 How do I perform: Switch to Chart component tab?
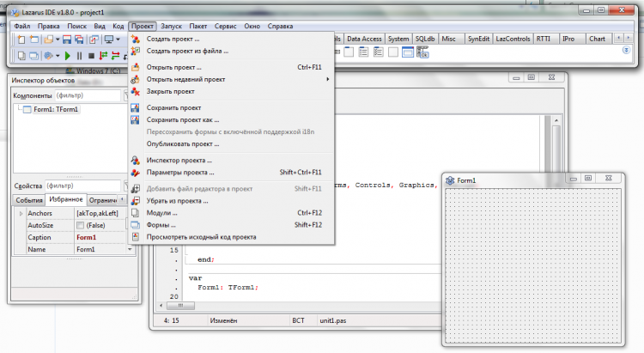tap(597, 39)
